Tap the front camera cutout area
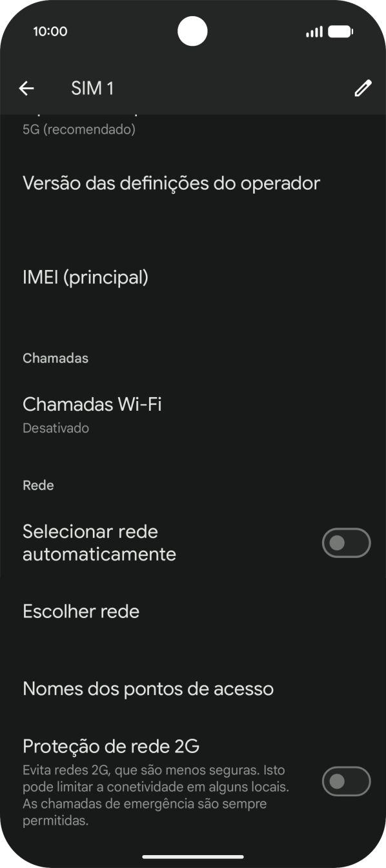The image size is (386, 868). pyautogui.click(x=192, y=31)
